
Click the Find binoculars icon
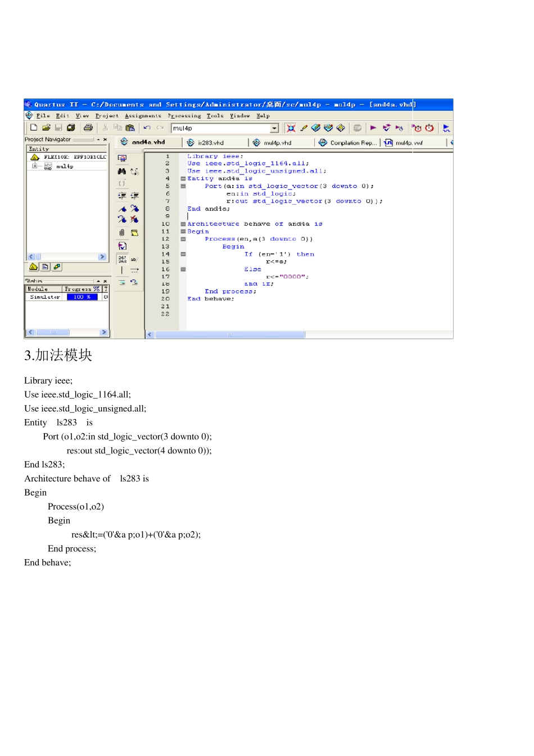[x=122, y=171]
